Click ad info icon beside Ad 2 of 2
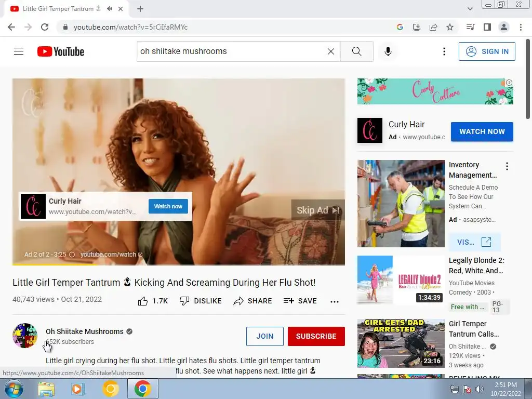Image resolution: width=532 pixels, height=399 pixels. (x=72, y=255)
